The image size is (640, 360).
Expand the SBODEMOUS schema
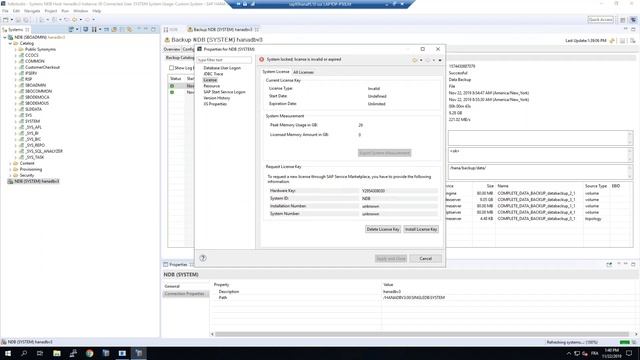tap(16, 103)
